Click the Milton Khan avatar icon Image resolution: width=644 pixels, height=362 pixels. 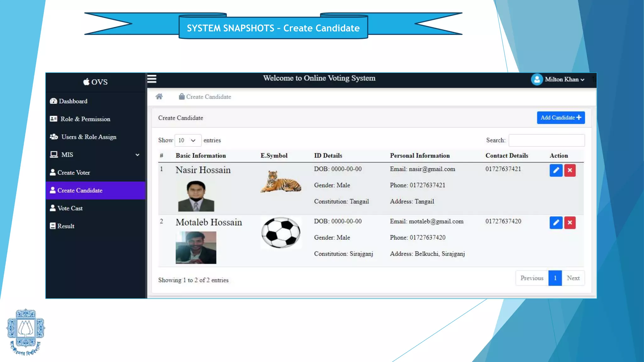coord(537,79)
